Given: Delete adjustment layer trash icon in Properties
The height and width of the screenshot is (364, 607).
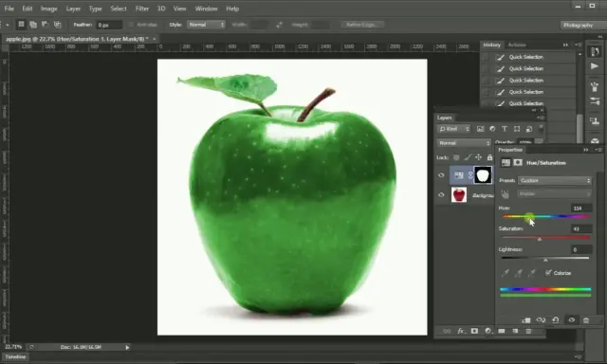Looking at the screenshot, I should point(586,320).
